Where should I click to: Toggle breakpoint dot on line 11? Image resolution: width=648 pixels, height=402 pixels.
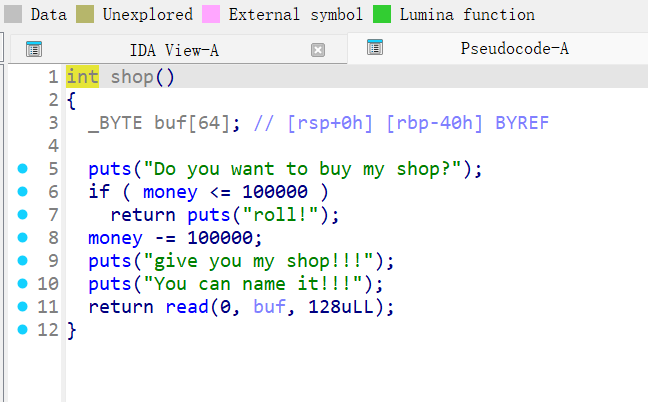[23, 307]
